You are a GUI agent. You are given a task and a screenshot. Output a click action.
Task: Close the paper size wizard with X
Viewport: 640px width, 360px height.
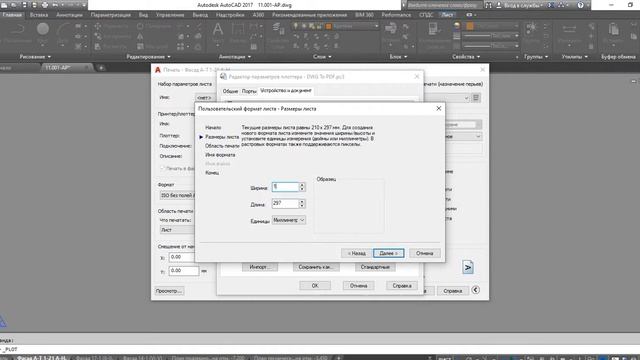click(x=439, y=109)
